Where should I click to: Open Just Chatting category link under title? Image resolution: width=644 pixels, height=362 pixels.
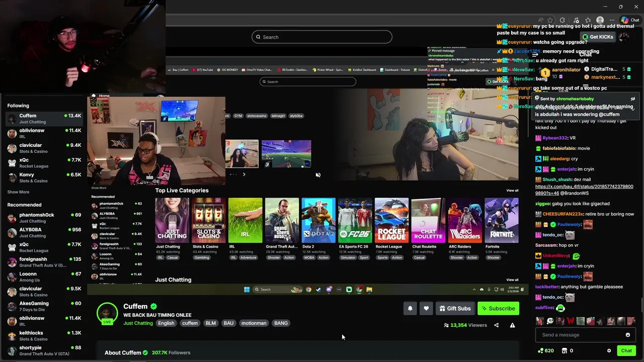[138, 323]
